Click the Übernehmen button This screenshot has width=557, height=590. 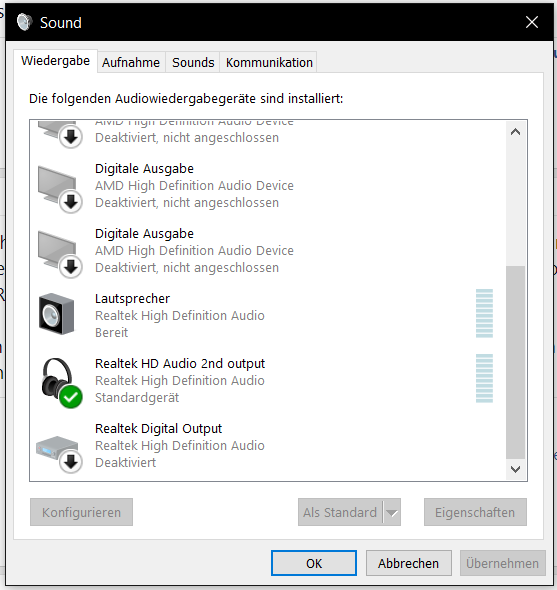tap(502, 563)
